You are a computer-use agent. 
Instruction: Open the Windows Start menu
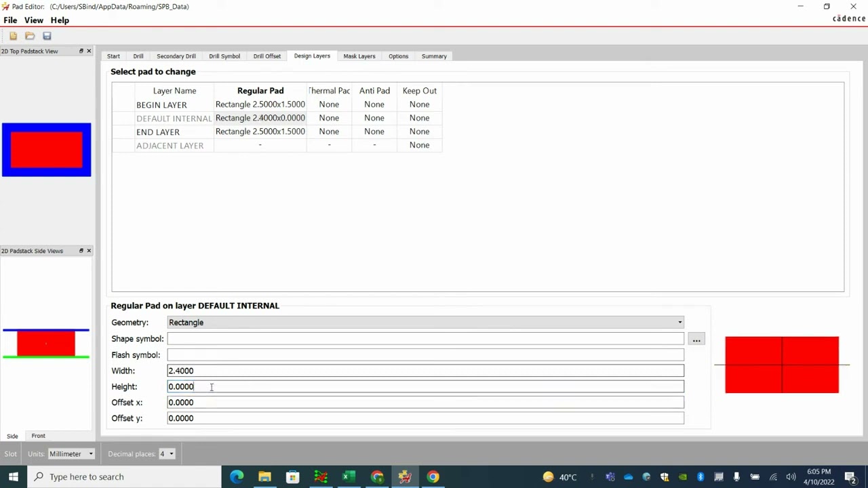[14, 476]
